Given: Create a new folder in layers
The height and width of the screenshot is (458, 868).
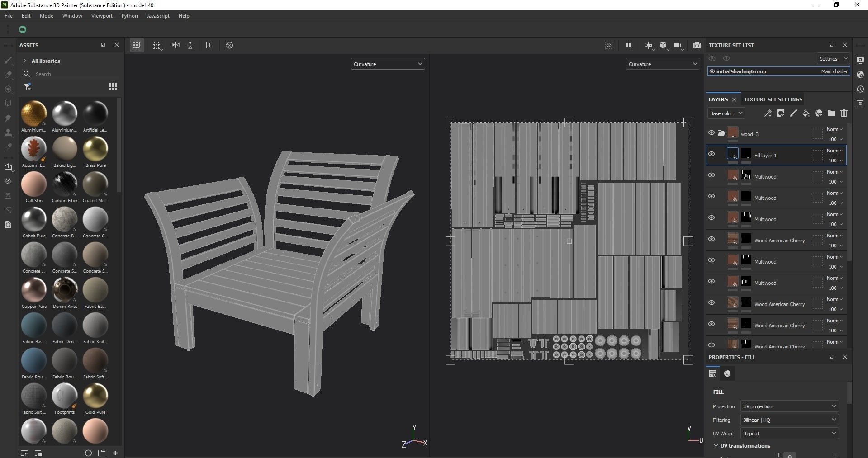Looking at the screenshot, I should pos(831,113).
